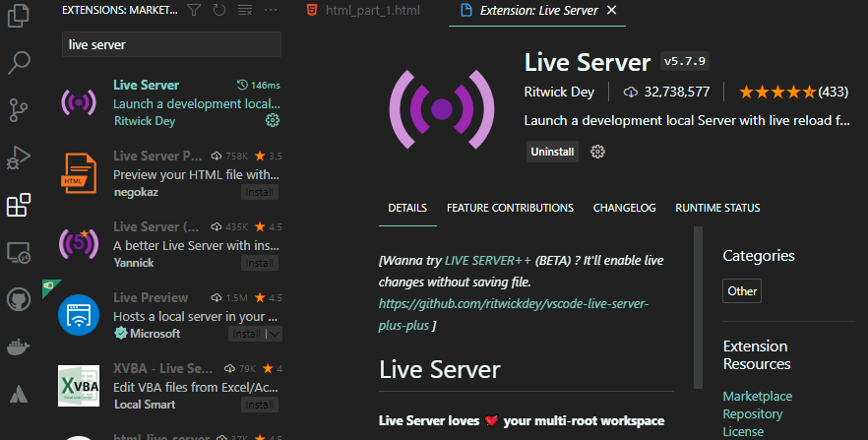
Task: Open the Docker view icon
Action: coord(19,347)
